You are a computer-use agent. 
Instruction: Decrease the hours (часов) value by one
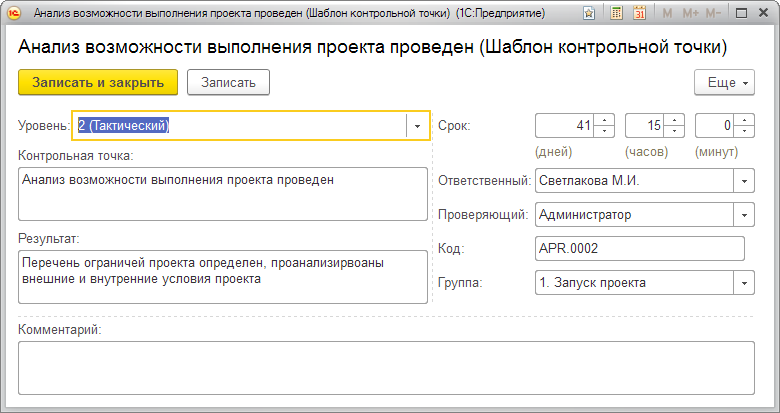(674, 131)
